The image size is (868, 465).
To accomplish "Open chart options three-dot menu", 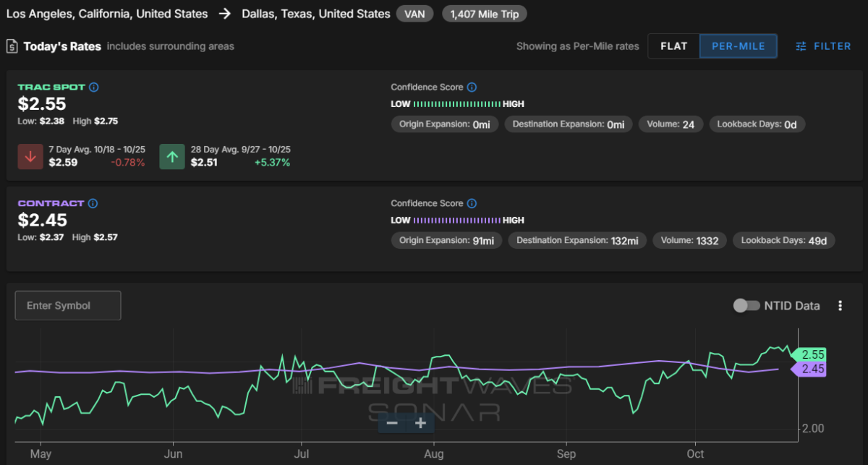I will click(x=840, y=306).
